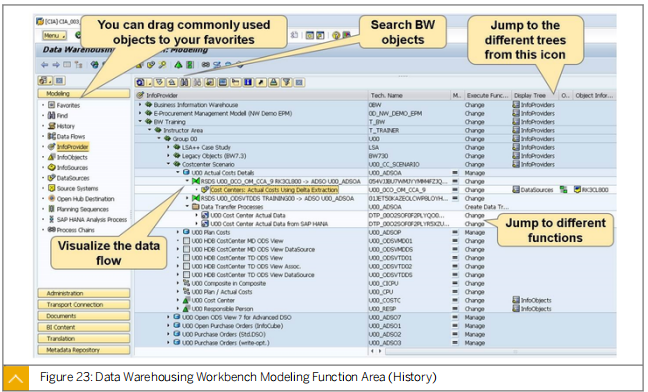648x392 pixels.
Task: Click the Create Data Tr... function cell
Action: click(x=486, y=207)
